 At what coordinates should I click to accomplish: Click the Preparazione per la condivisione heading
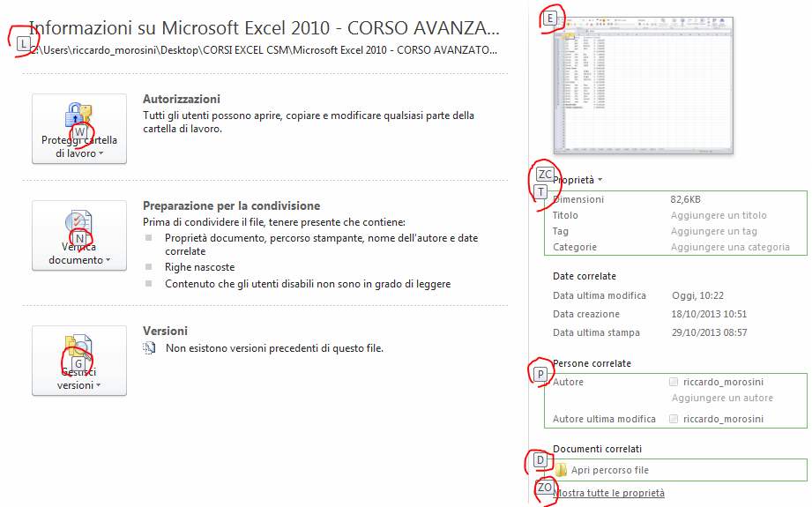point(232,205)
